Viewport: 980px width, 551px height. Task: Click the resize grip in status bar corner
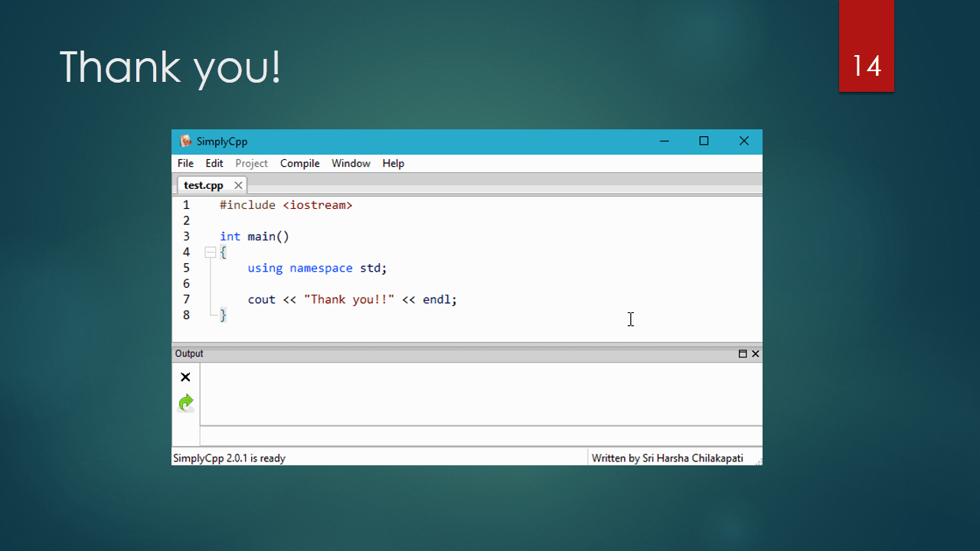[x=757, y=461]
